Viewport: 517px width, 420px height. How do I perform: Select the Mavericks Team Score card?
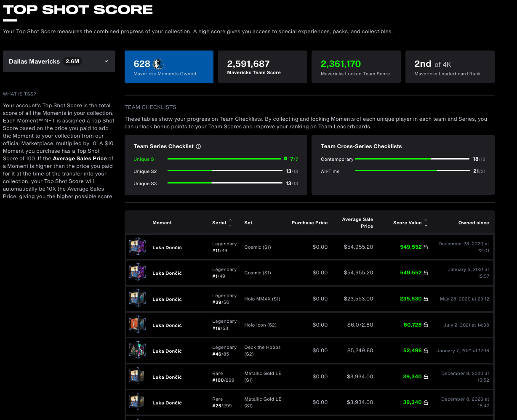click(x=262, y=67)
